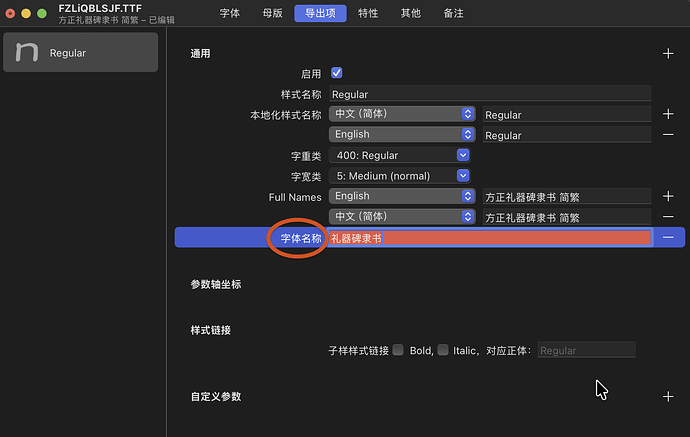Viewport: 690px width, 437px height.
Task: Add a custom parameter with 自定义参数 plus
Action: (x=668, y=397)
